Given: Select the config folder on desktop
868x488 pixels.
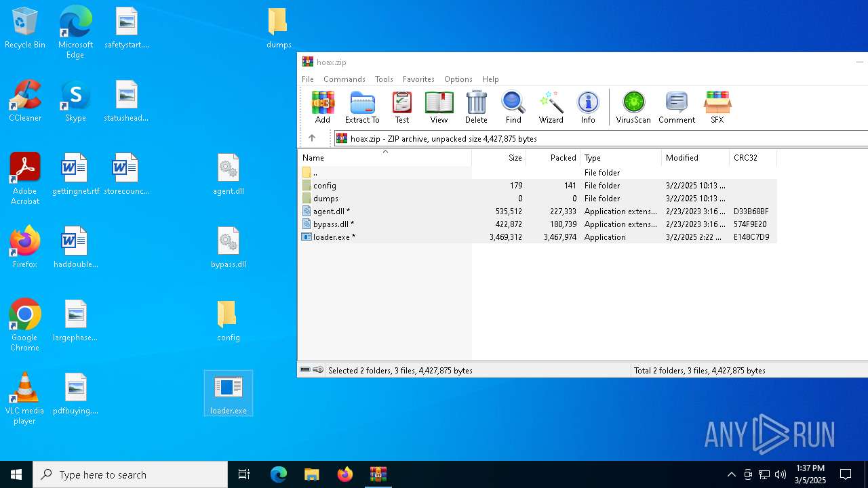Looking at the screenshot, I should [x=229, y=321].
